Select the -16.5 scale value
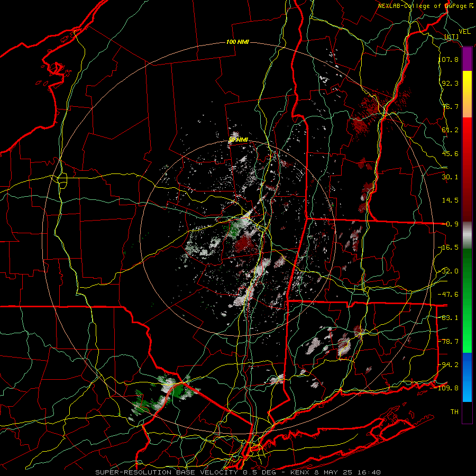476x476 pixels. click(x=448, y=248)
